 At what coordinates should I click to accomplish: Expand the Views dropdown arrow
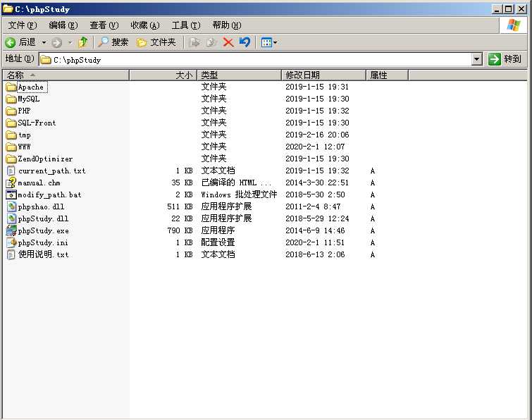coord(276,43)
